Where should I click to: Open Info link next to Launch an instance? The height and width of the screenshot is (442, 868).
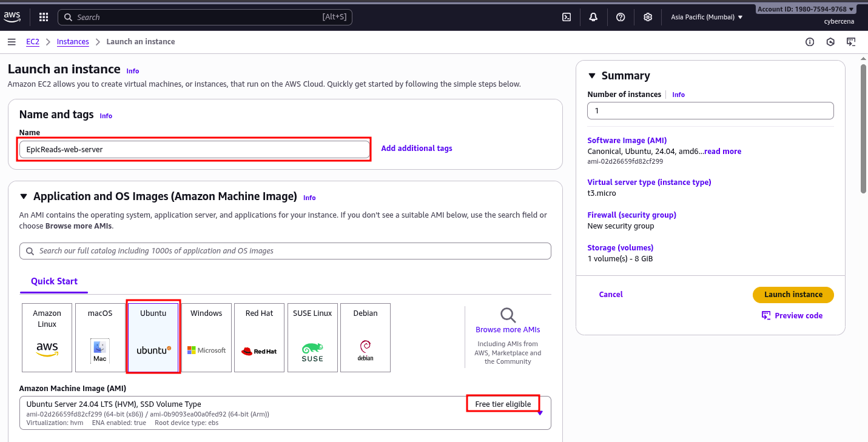[x=133, y=71]
